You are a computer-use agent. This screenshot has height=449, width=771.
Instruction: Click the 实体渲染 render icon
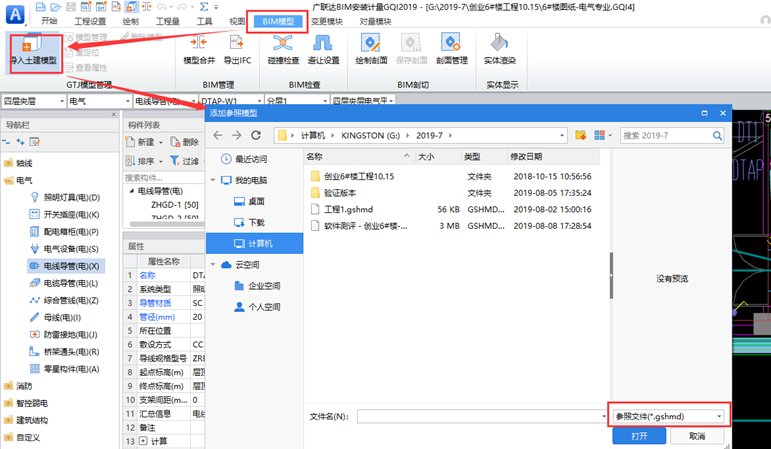(x=500, y=43)
